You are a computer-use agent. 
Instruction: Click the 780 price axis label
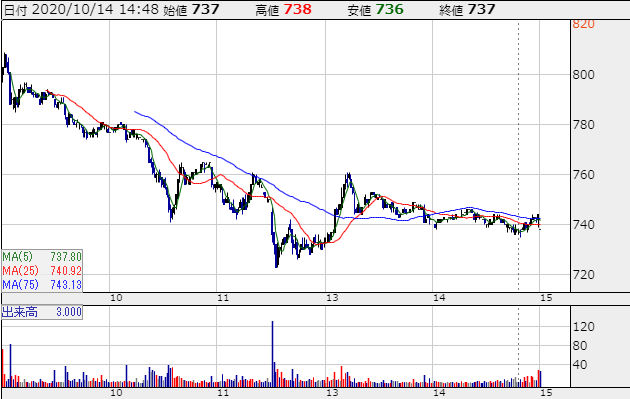pyautogui.click(x=583, y=125)
